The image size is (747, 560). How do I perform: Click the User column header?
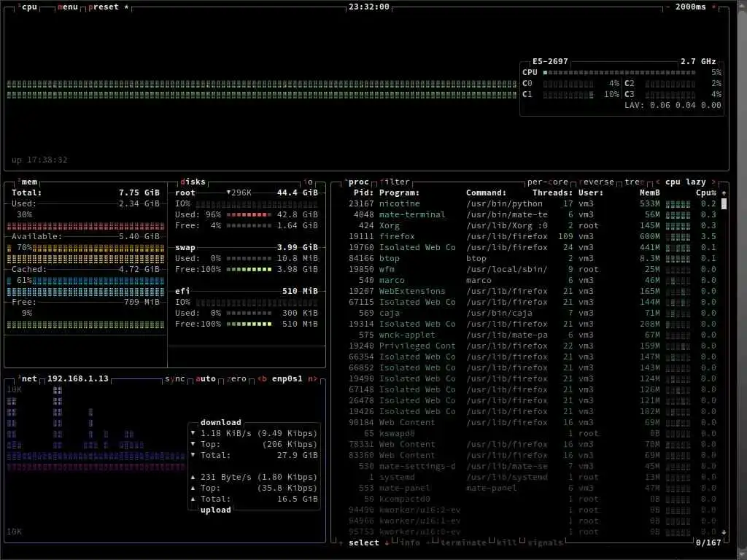click(x=591, y=192)
